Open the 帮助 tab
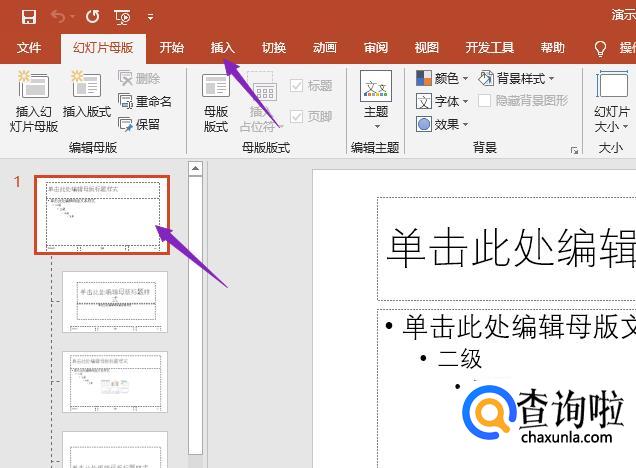 pyautogui.click(x=552, y=48)
